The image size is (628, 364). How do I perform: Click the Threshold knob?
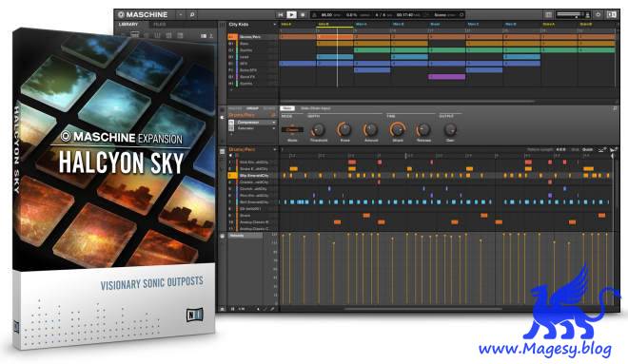point(319,129)
